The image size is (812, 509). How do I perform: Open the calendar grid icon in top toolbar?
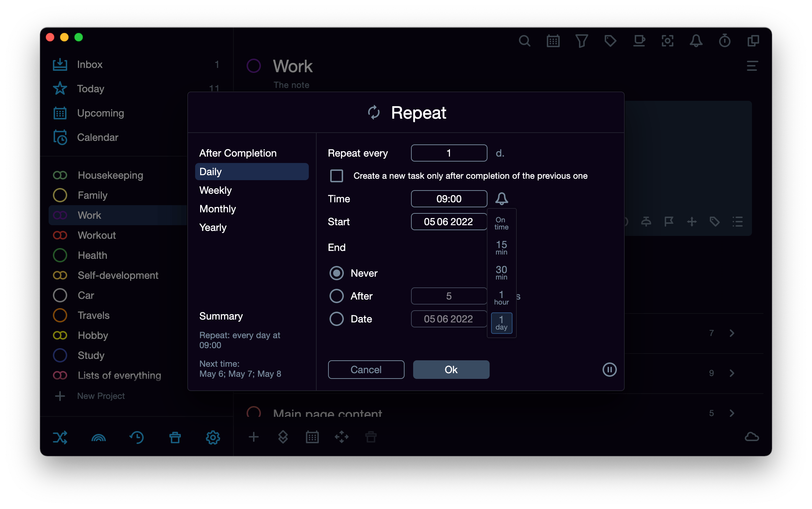click(x=553, y=41)
